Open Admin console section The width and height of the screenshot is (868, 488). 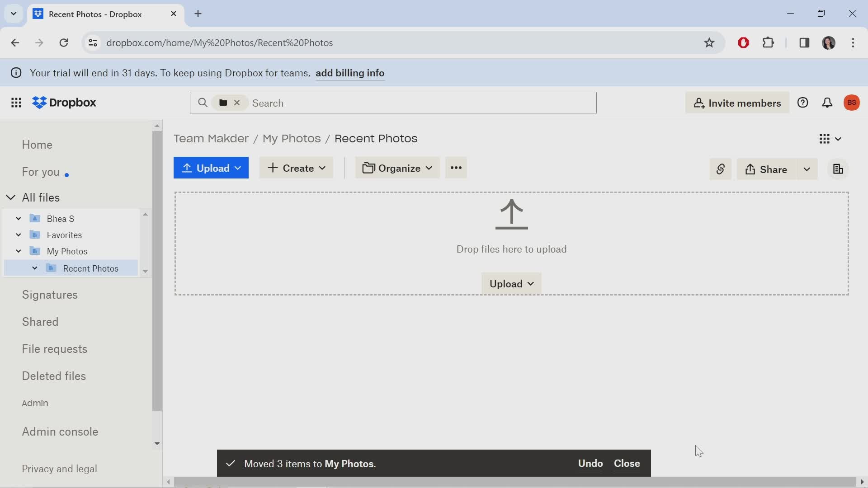pyautogui.click(x=60, y=432)
